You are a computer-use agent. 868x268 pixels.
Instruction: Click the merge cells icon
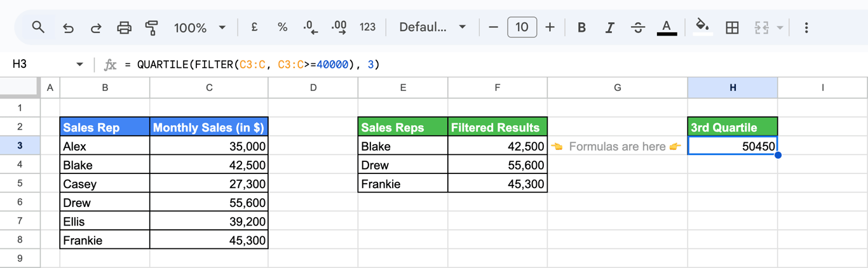pos(761,27)
